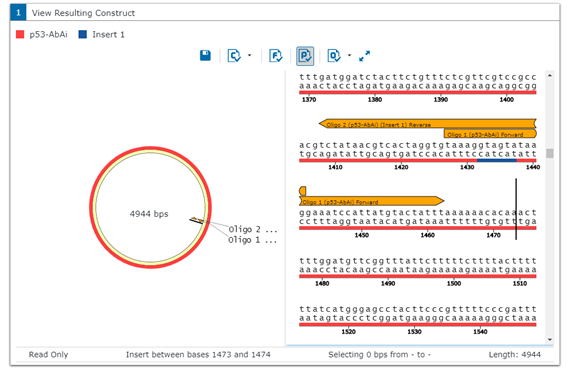Click the step number 1 badge
Screen dimensions: 571x371
coord(18,13)
